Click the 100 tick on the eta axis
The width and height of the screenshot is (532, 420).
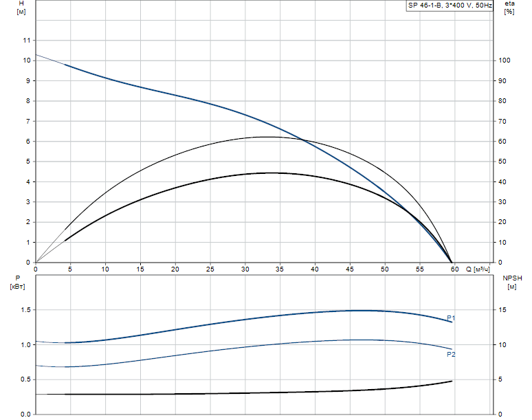[x=505, y=60]
